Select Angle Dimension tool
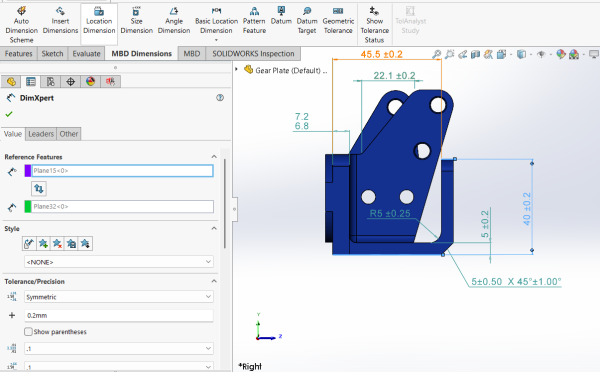The width and height of the screenshot is (600, 372). (174, 20)
